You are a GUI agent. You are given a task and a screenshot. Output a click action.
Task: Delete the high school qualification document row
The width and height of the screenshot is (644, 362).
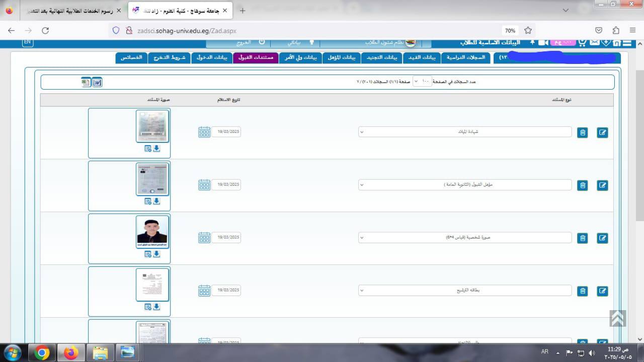coord(582,185)
